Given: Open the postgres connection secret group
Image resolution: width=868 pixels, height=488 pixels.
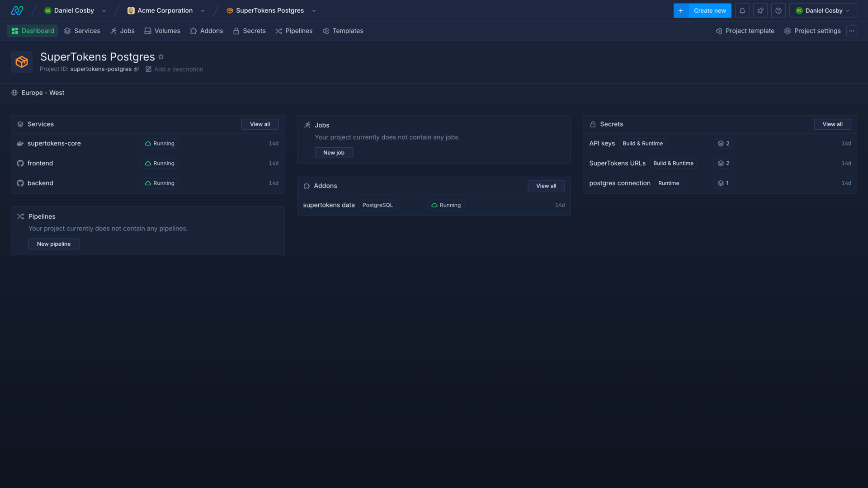Looking at the screenshot, I should coord(720,183).
